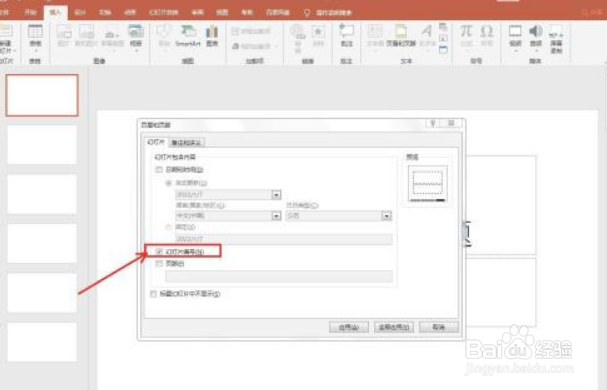The height and width of the screenshot is (390, 607).
Task: Click the footer text input field
Action: [x=279, y=276]
